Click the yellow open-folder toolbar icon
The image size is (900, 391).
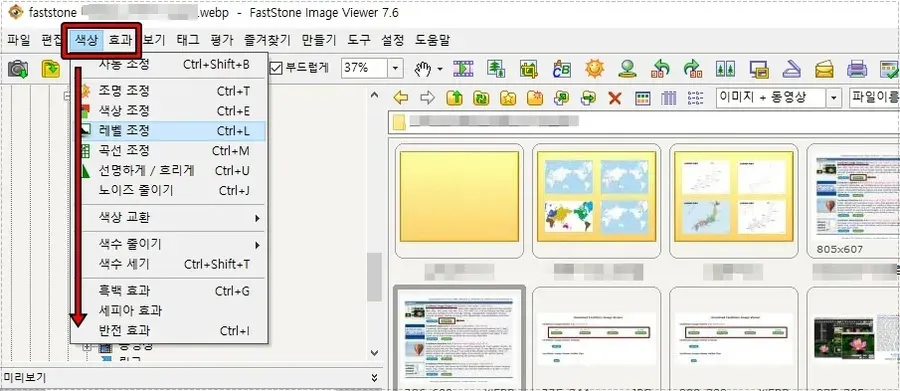pos(51,69)
